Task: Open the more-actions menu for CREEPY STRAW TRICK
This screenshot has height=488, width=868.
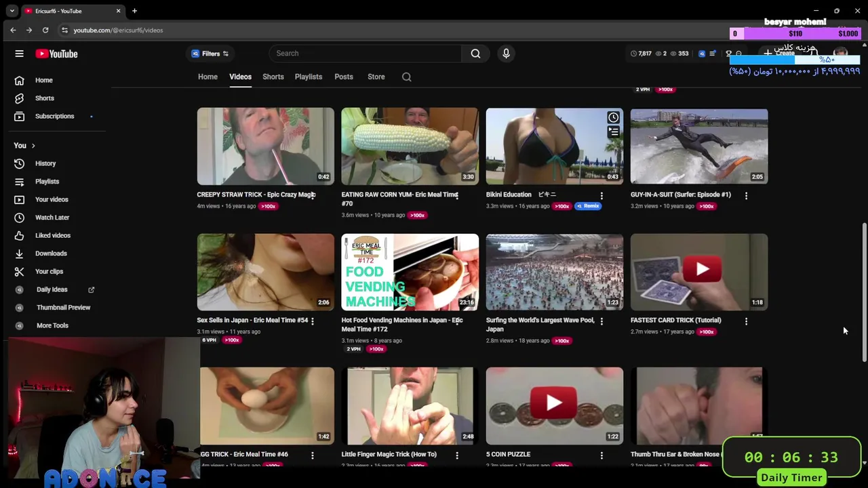Action: coord(312,195)
